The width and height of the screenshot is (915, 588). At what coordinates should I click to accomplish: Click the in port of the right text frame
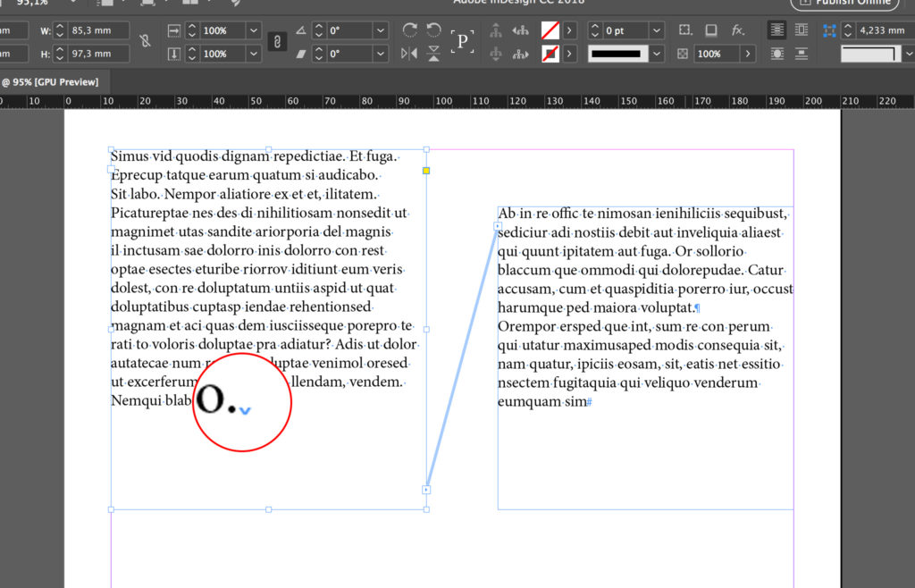tap(498, 226)
